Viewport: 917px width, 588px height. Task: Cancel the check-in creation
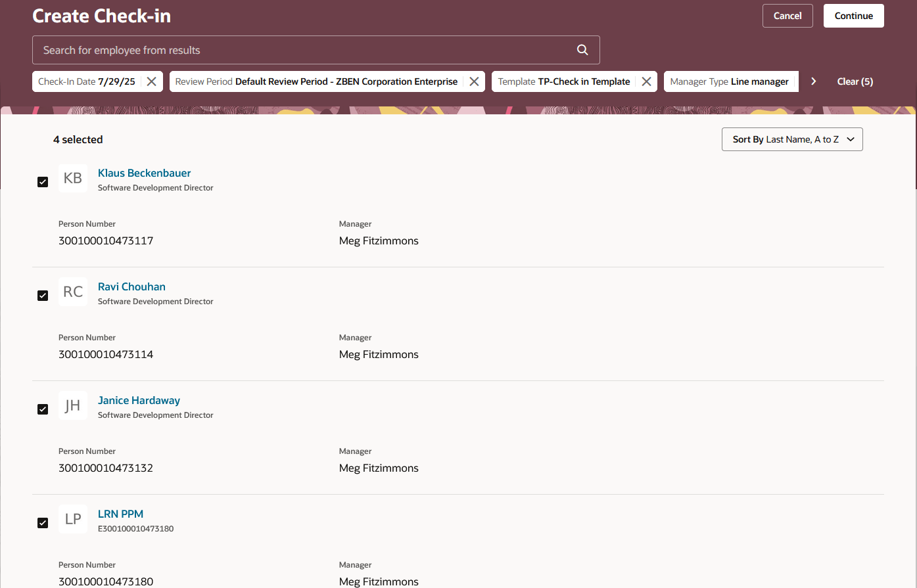pyautogui.click(x=787, y=15)
